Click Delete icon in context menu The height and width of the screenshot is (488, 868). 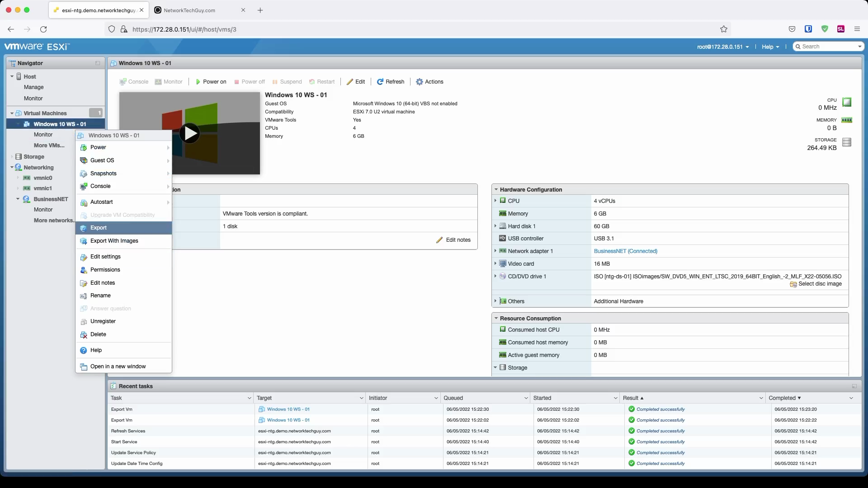(84, 335)
